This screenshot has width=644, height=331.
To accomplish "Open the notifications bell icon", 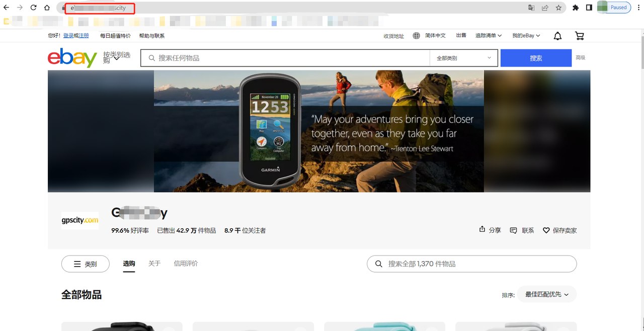I will pyautogui.click(x=557, y=36).
